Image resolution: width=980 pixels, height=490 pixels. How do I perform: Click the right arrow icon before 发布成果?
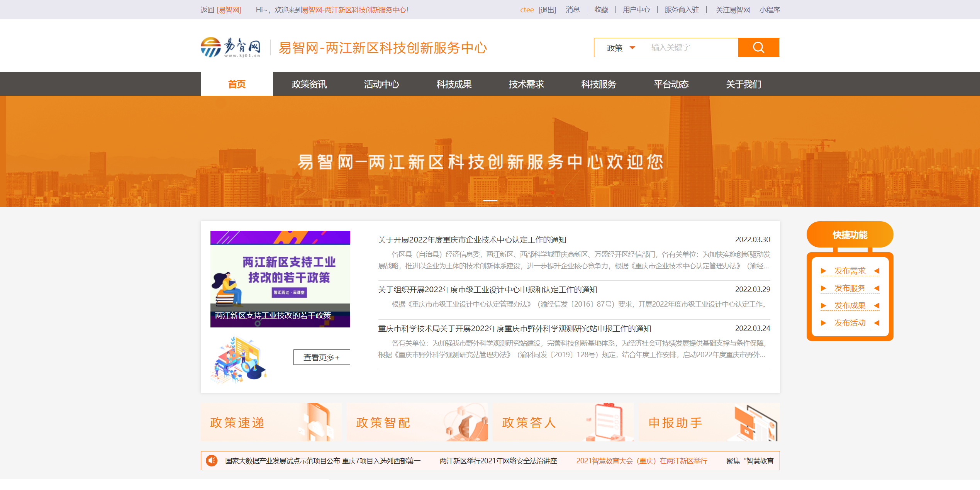[823, 305]
